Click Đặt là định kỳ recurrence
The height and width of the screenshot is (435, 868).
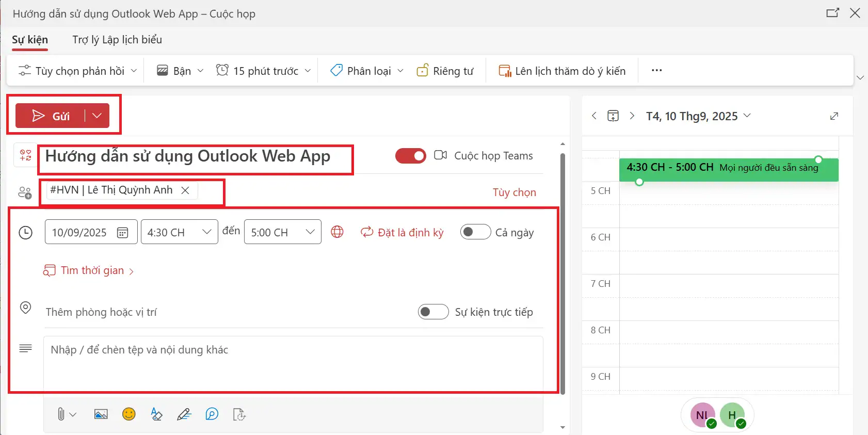point(402,233)
